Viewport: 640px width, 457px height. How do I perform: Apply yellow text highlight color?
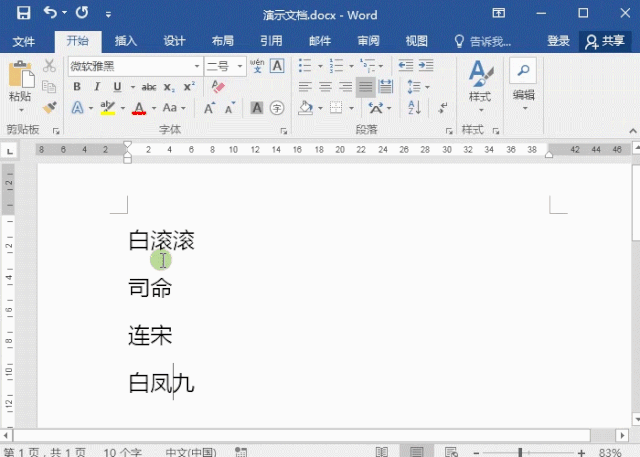(x=108, y=108)
